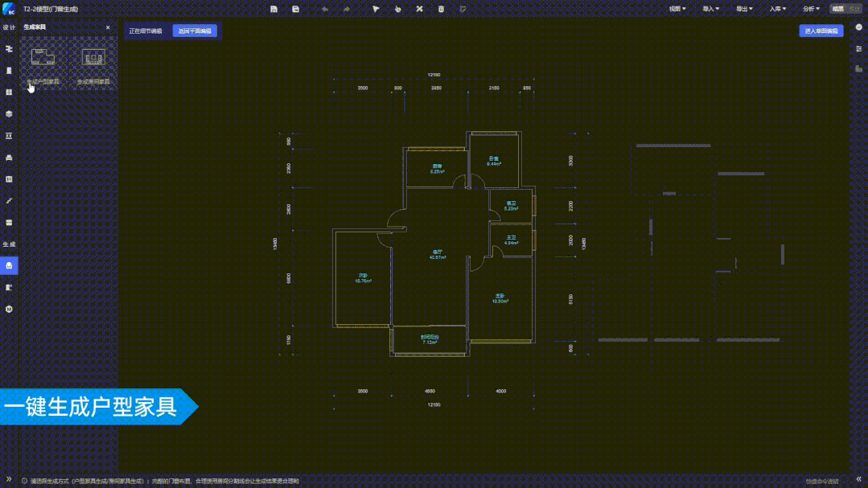The width and height of the screenshot is (868, 488).
Task: Close the 生成家具 panel
Action: tap(108, 27)
